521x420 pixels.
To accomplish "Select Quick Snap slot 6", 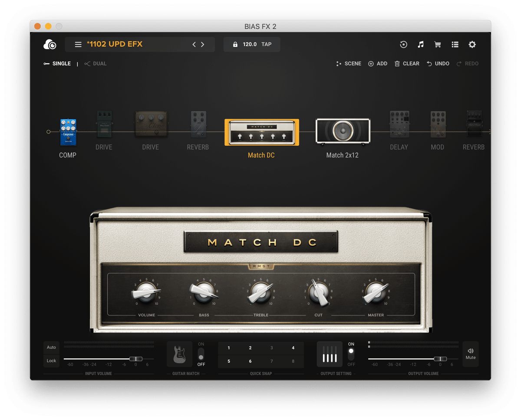I will coord(250,361).
